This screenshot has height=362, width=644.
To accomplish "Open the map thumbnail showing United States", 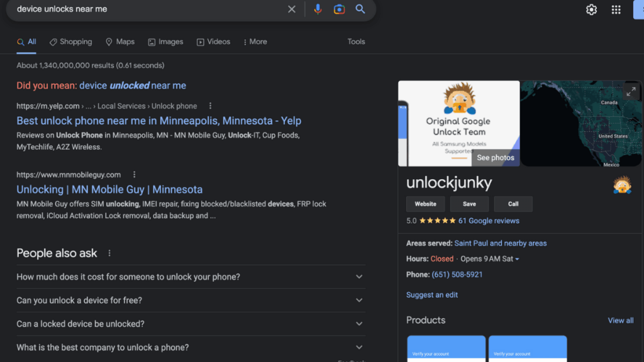I will pos(581,123).
